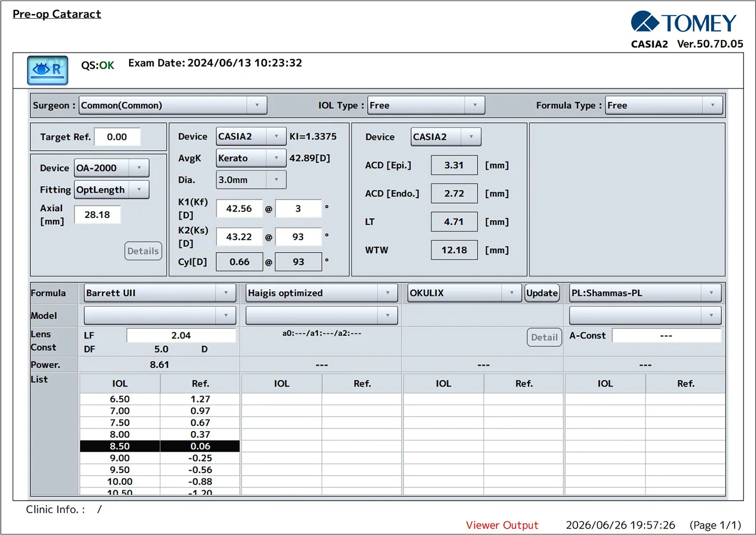Click the KI=1.3375 text

(x=313, y=136)
